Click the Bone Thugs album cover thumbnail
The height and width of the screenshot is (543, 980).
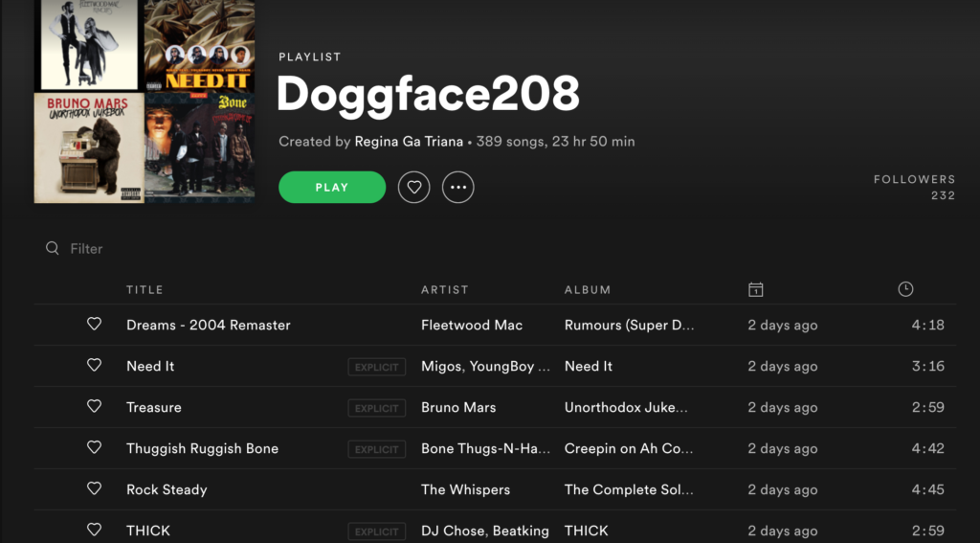[199, 147]
